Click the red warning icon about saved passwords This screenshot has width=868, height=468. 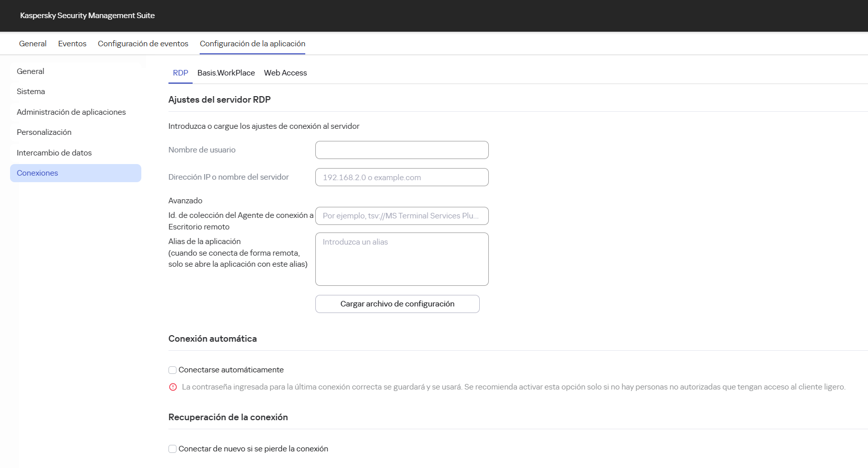[x=173, y=387]
